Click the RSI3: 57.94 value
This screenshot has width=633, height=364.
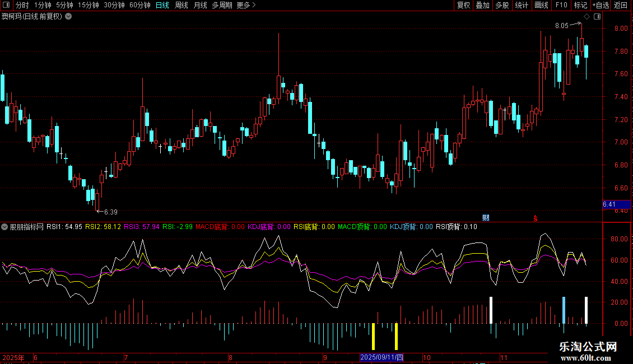click(141, 227)
